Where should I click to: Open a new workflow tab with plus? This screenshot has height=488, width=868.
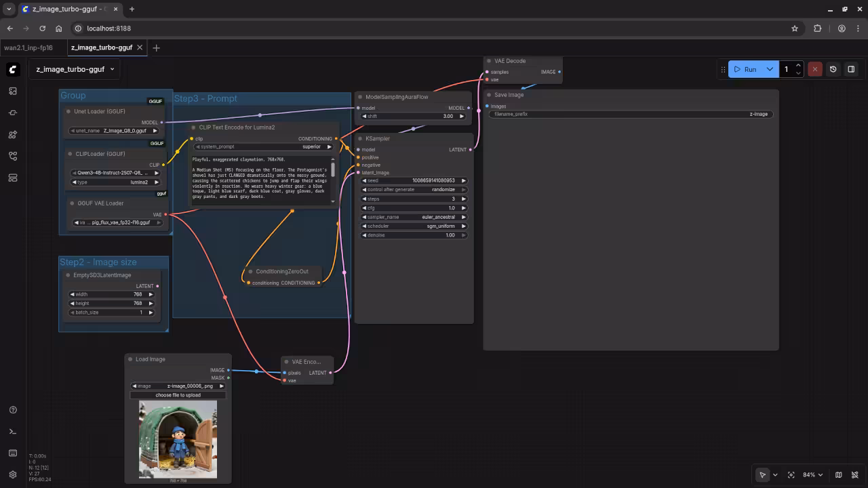(157, 48)
